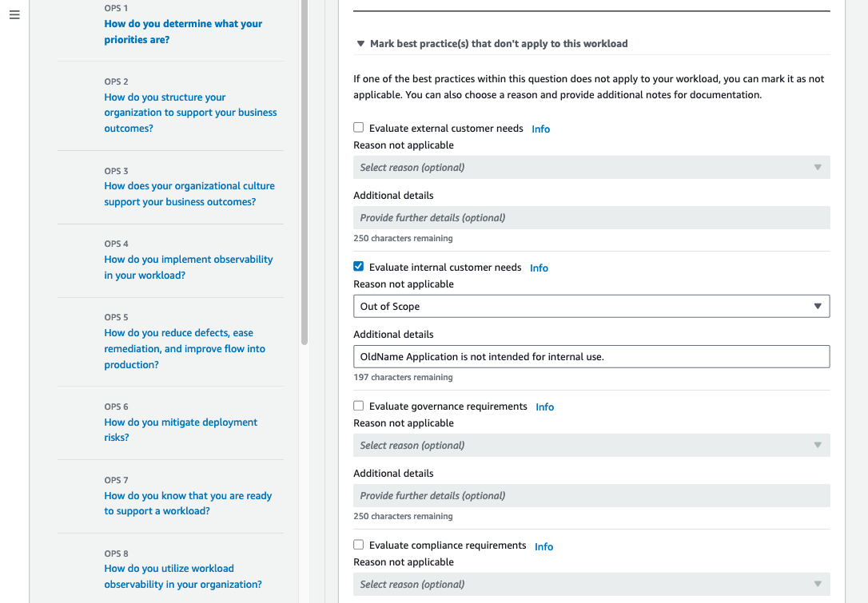Open the sidebar hamburger menu
The image size is (868, 603).
[14, 14]
